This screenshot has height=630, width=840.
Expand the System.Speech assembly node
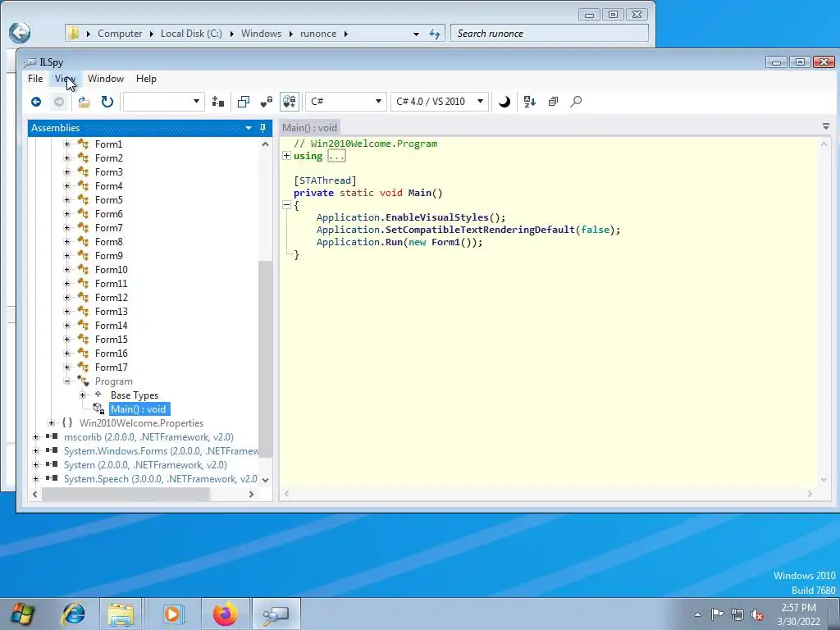(36, 479)
